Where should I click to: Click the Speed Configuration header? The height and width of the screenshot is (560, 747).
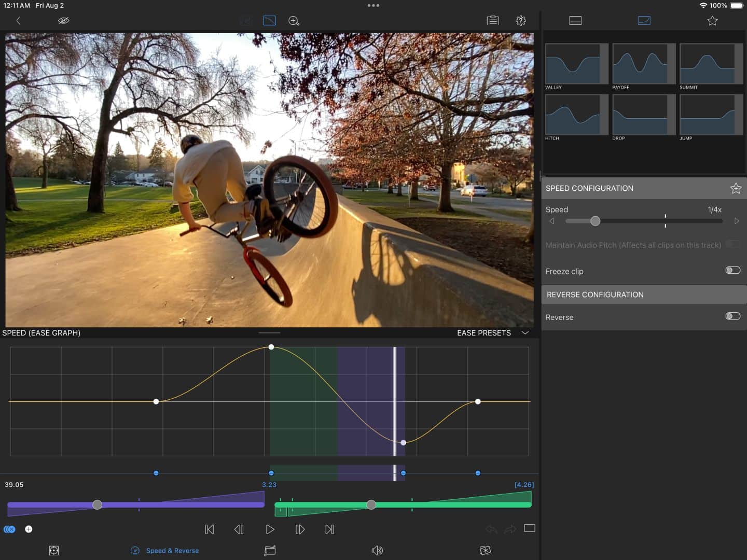click(x=589, y=188)
